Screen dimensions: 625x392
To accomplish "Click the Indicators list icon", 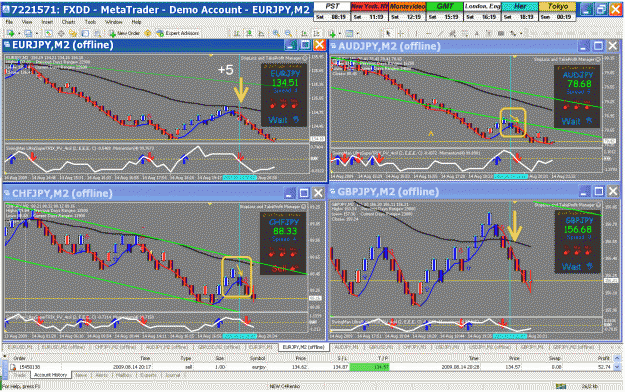I will coord(332,33).
